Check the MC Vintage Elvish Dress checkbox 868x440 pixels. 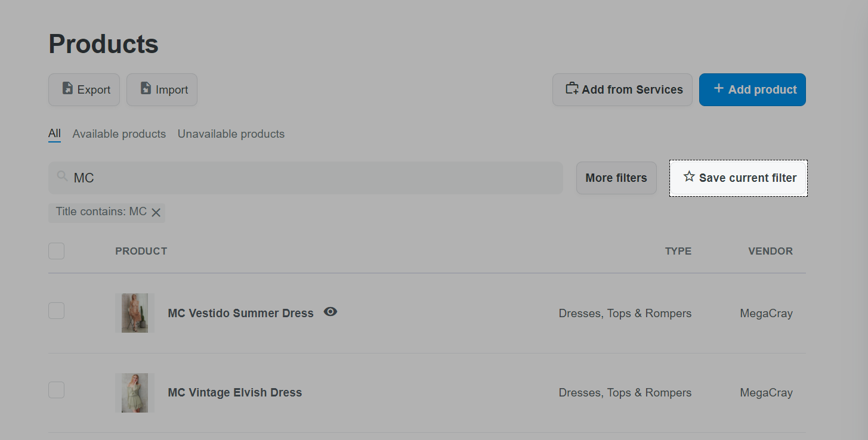[57, 390]
